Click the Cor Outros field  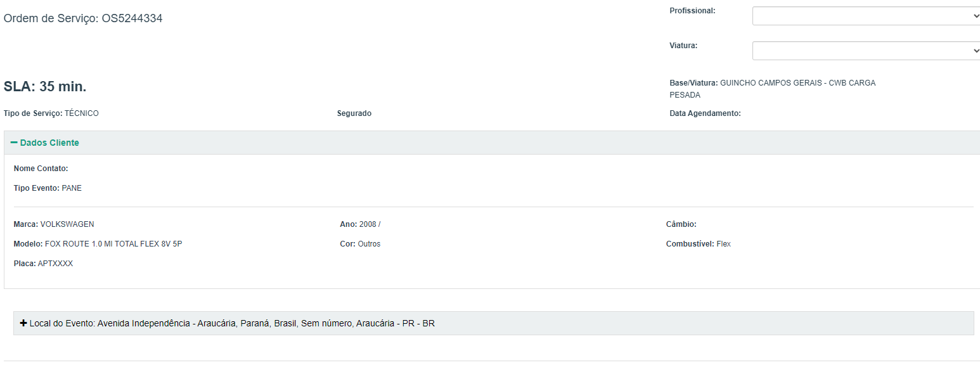(x=360, y=244)
